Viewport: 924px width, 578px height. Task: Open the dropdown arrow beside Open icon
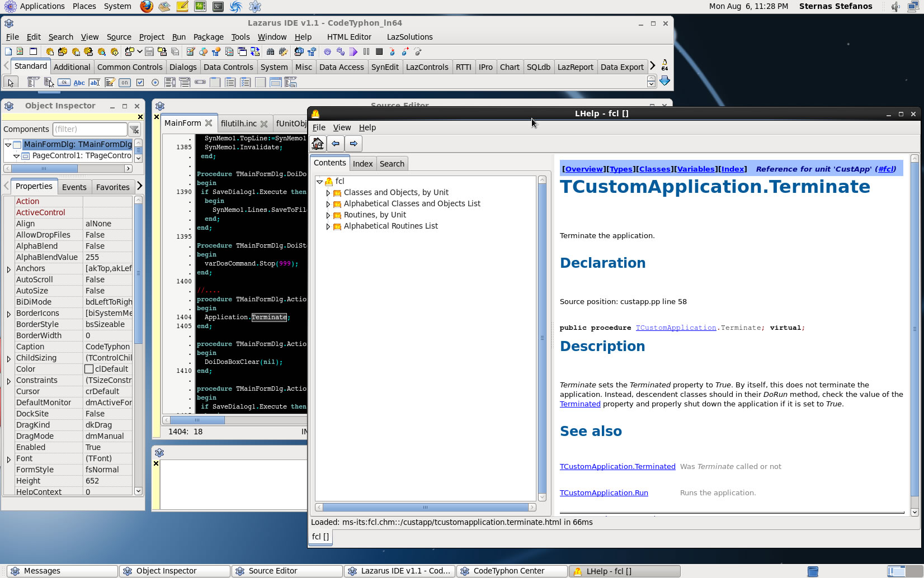(x=140, y=51)
